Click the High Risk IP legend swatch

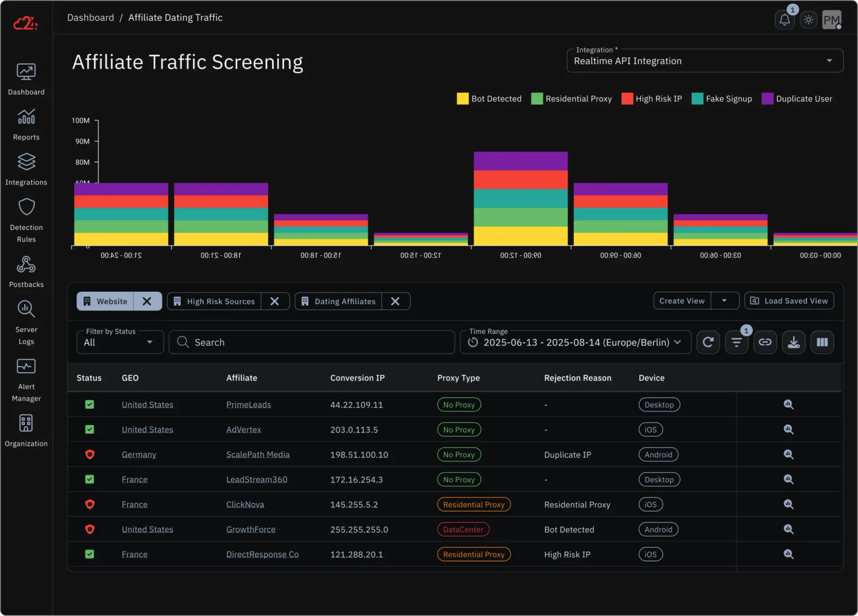click(627, 99)
